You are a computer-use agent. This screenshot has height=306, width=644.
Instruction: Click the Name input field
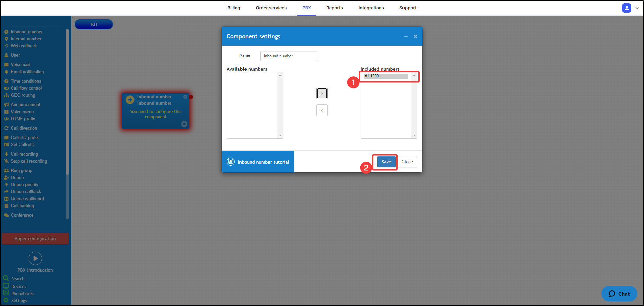[288, 56]
